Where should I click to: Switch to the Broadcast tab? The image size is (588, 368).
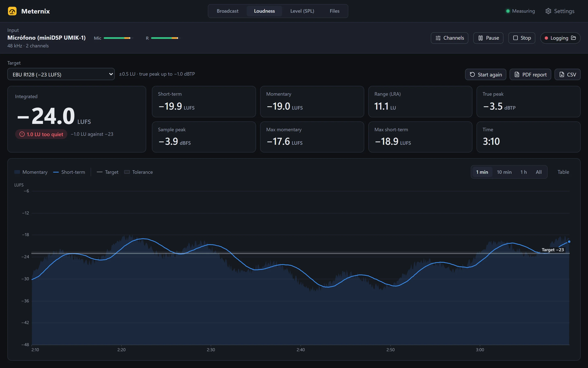click(227, 11)
